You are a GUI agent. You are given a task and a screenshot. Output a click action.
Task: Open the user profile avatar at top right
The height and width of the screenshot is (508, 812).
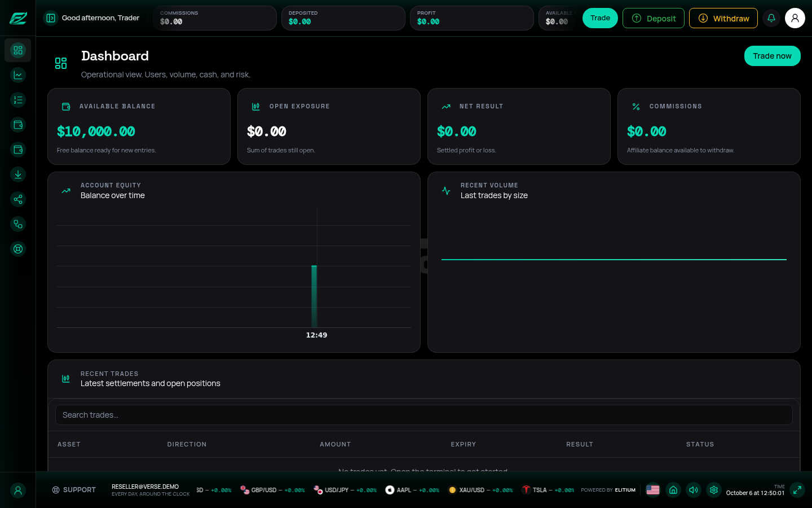[795, 18]
